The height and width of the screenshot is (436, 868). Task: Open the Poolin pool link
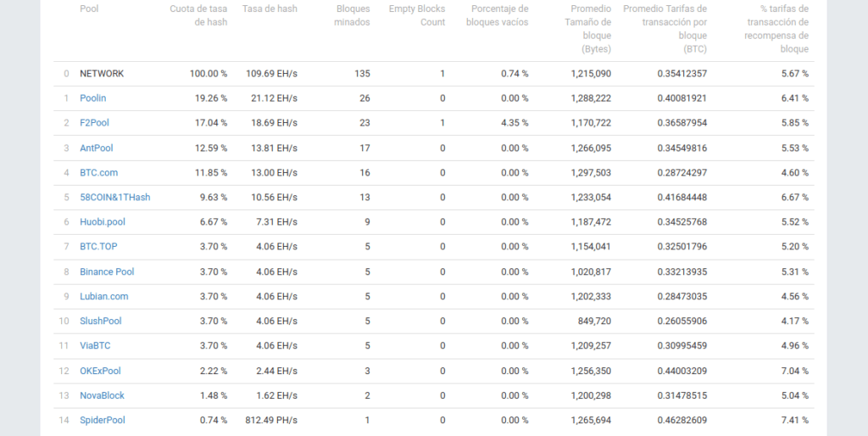click(x=92, y=98)
